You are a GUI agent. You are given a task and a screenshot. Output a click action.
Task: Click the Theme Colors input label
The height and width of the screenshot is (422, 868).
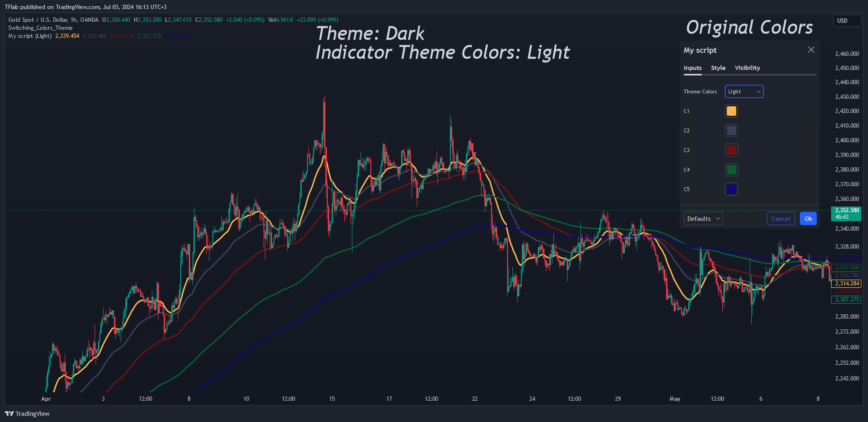(700, 92)
